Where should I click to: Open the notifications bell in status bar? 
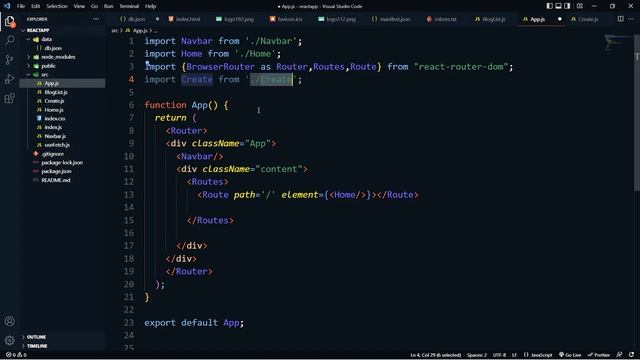(632, 355)
